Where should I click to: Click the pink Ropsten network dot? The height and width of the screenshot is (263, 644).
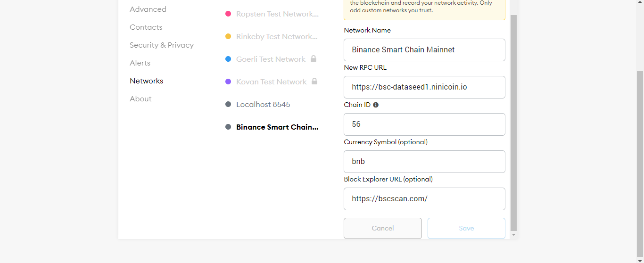coord(228,14)
